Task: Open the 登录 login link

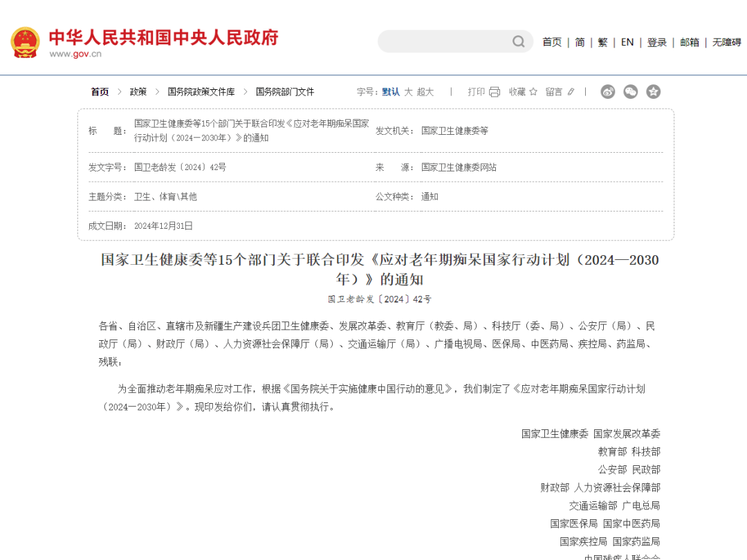Action: (x=657, y=42)
